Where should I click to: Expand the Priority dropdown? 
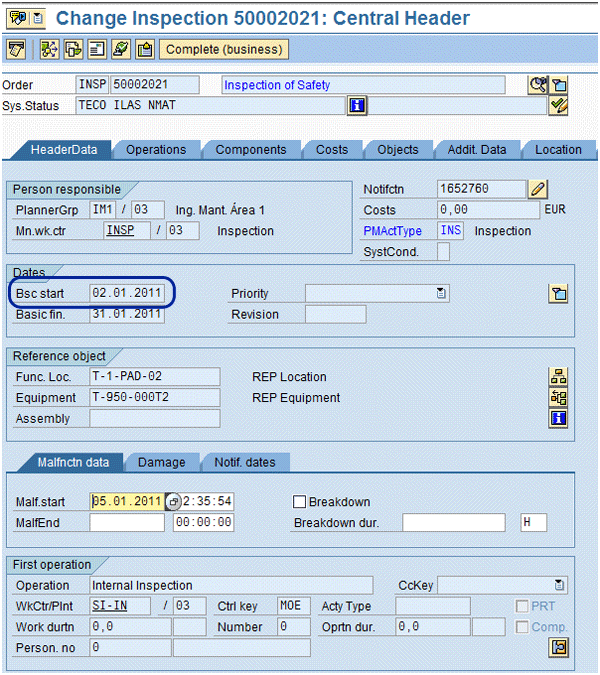[x=441, y=293]
